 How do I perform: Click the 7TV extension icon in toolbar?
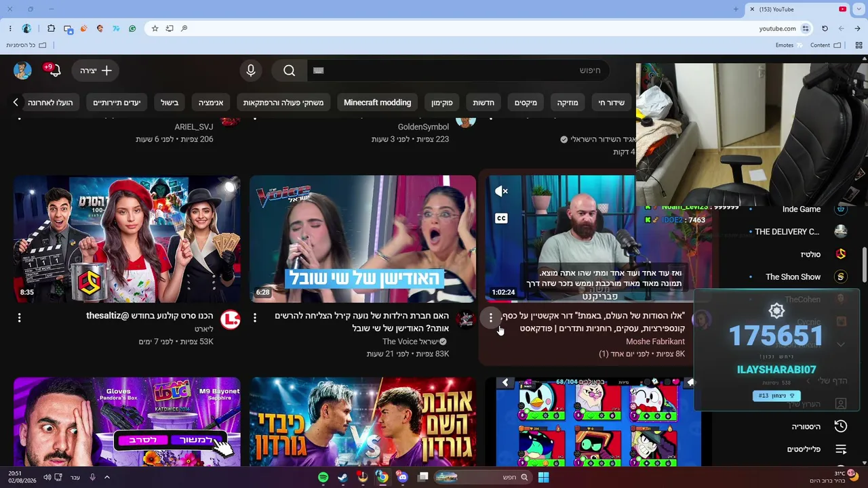click(116, 28)
